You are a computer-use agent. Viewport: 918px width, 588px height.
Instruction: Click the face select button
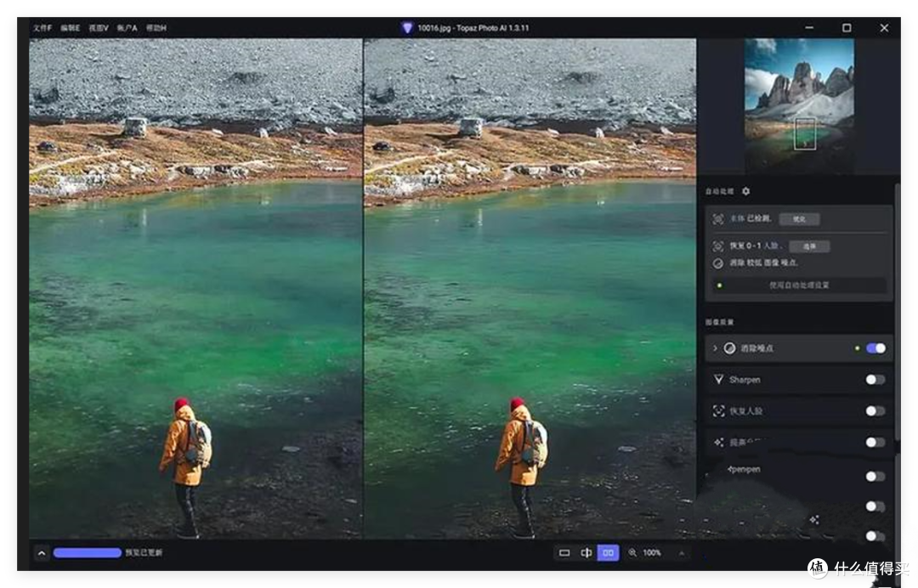point(809,246)
